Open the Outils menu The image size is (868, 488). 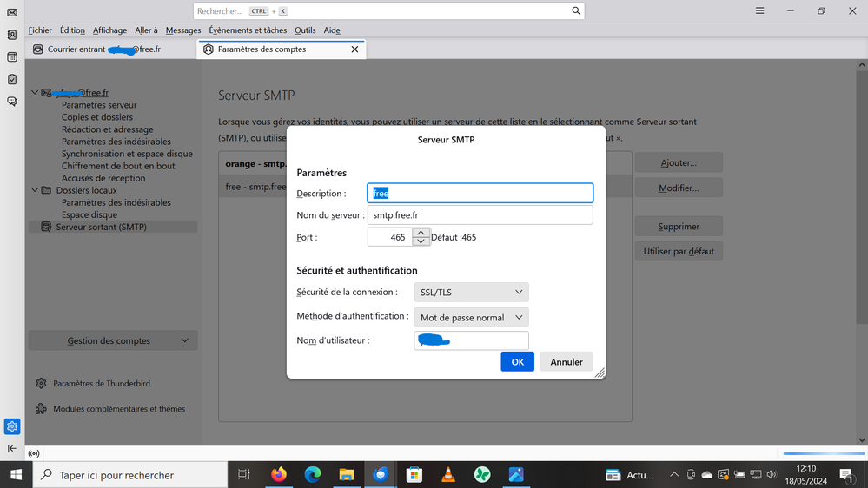[x=305, y=30]
